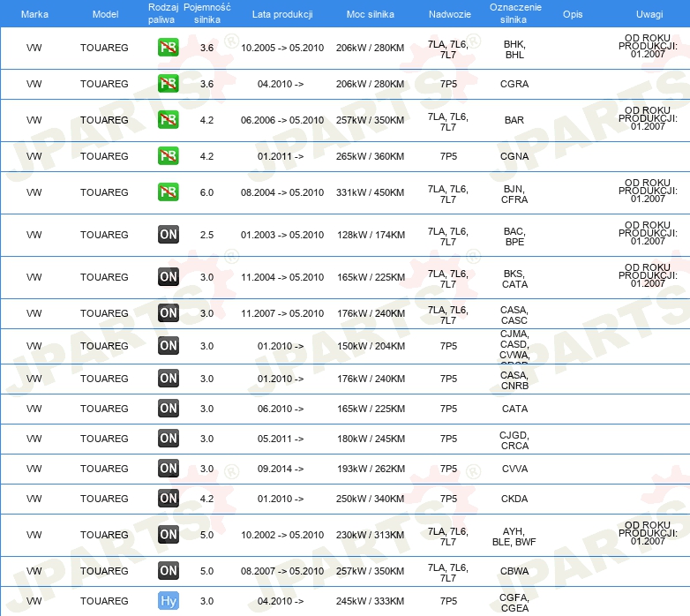Click the Hy hybrid fuel icon
The image size is (690, 616).
(169, 601)
